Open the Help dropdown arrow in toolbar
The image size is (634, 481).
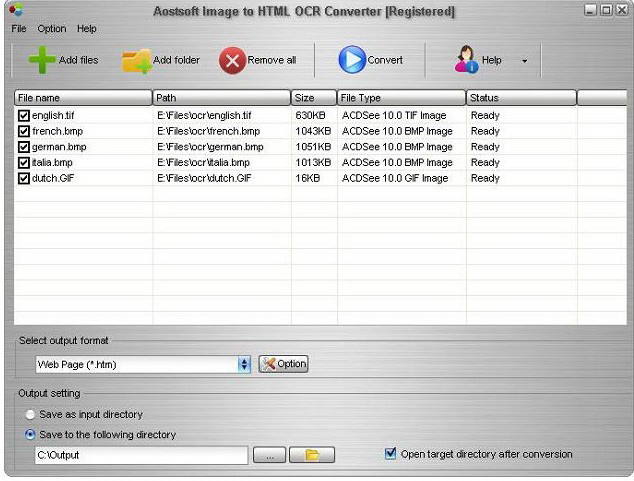(524, 61)
